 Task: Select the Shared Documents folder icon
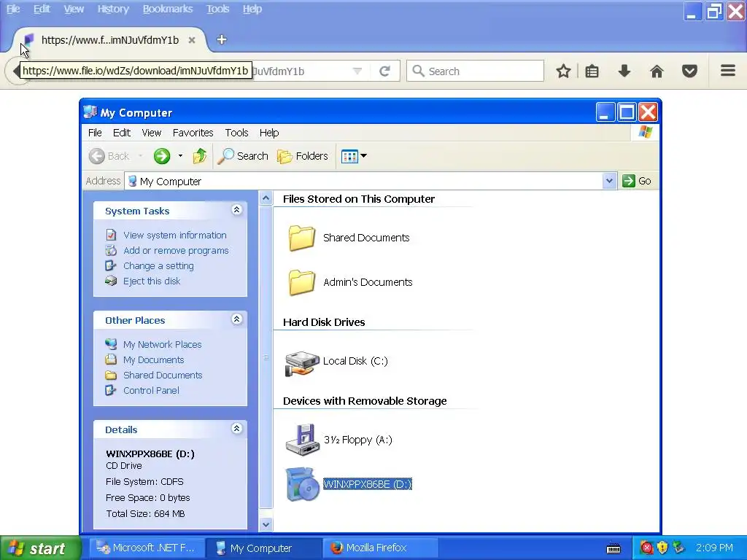click(301, 238)
